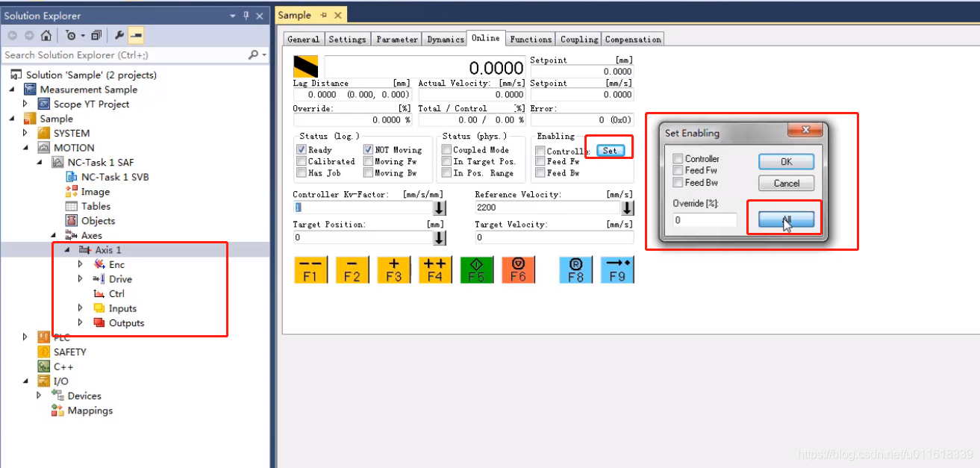Pin the Solution Explorer panel
This screenshot has width=980, height=468.
click(x=246, y=16)
